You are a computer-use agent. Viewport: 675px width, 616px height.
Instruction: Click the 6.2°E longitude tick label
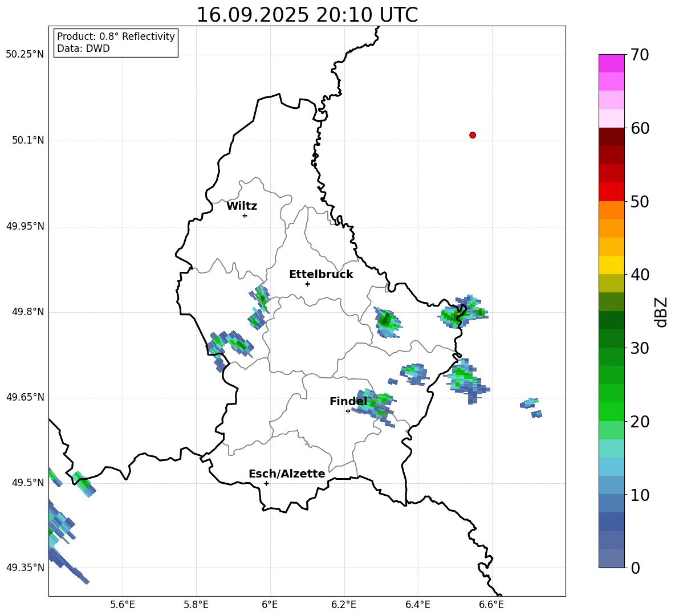point(344,605)
